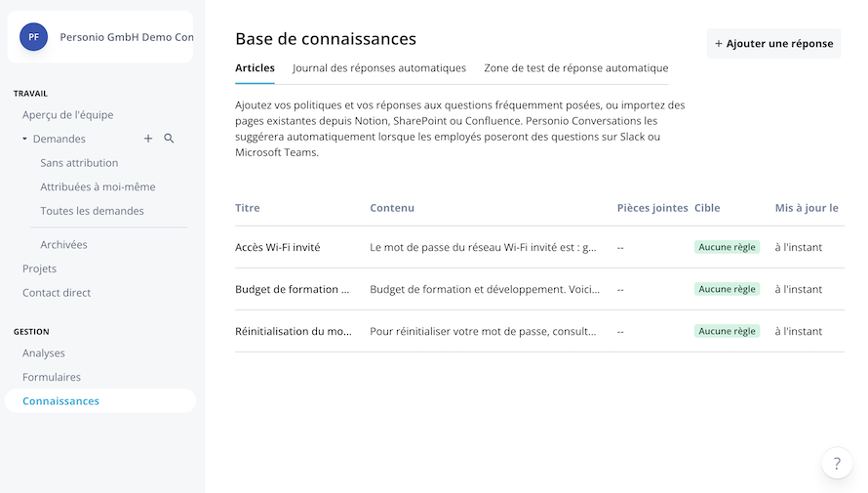Click the Ajouter une réponse button

pyautogui.click(x=773, y=43)
